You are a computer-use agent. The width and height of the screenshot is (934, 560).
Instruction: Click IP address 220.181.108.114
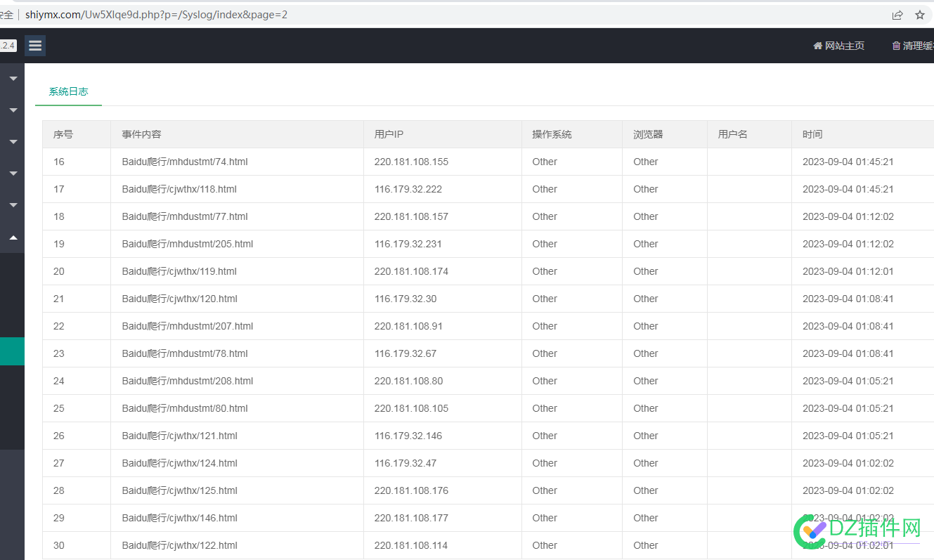click(x=411, y=545)
